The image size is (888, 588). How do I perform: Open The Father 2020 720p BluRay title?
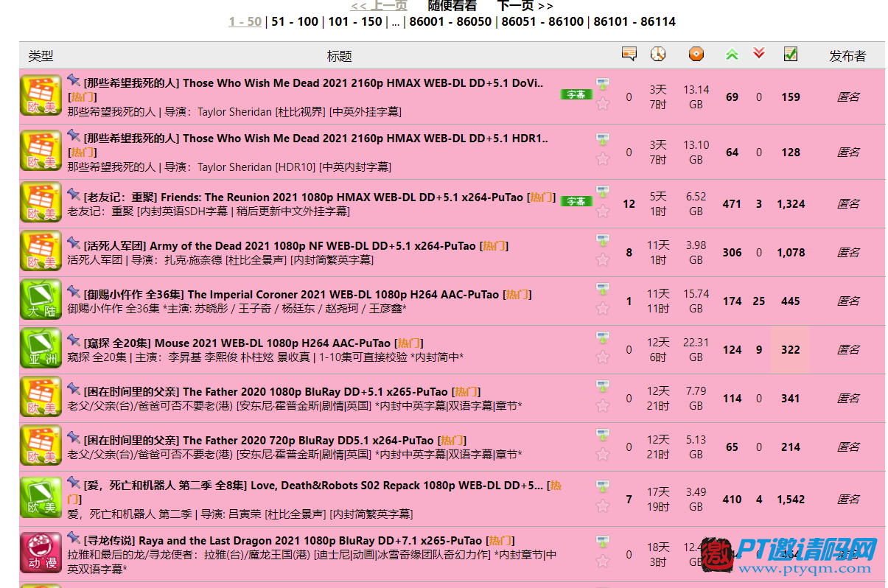click(259, 441)
